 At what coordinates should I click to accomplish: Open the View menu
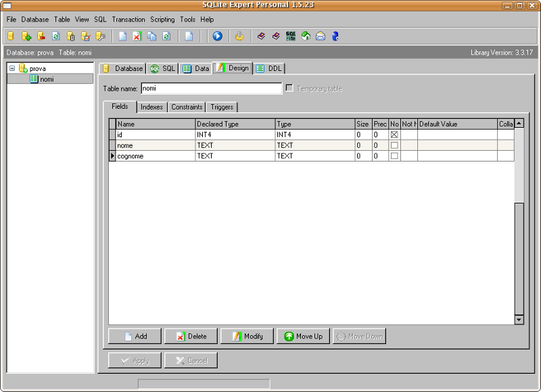pyautogui.click(x=82, y=20)
